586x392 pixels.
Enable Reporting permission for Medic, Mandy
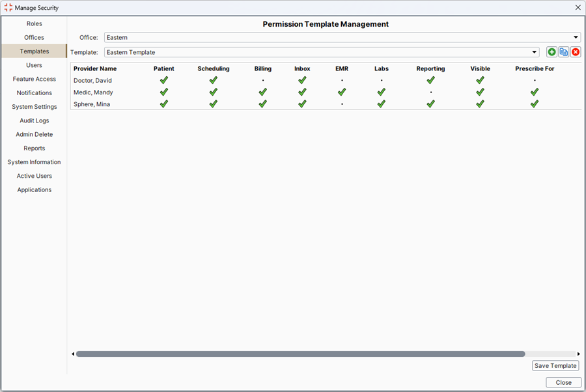coord(430,92)
